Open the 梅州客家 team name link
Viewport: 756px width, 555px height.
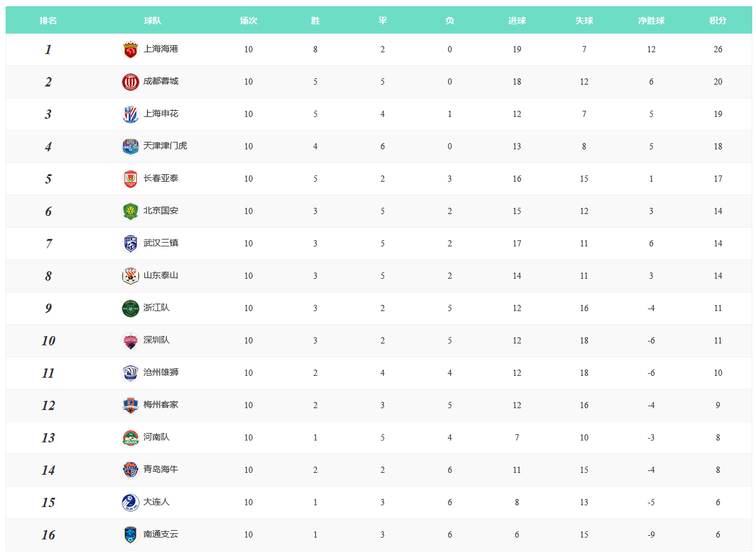point(161,404)
